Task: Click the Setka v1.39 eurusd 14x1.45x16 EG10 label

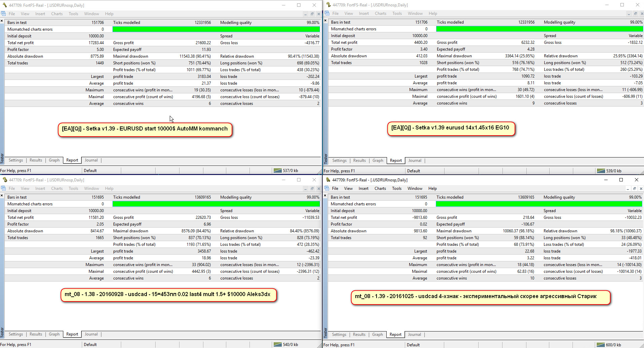Action: (x=451, y=128)
